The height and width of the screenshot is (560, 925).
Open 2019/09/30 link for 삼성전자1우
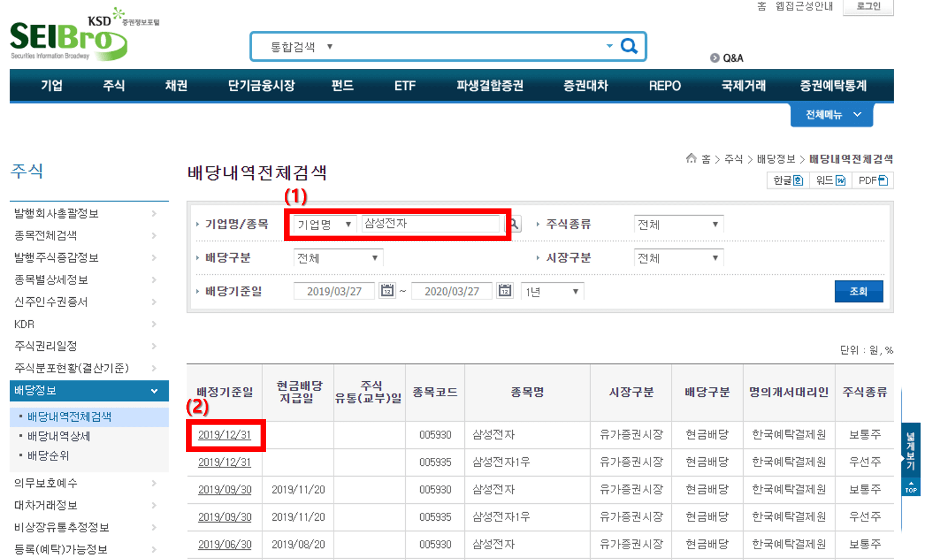click(x=224, y=517)
